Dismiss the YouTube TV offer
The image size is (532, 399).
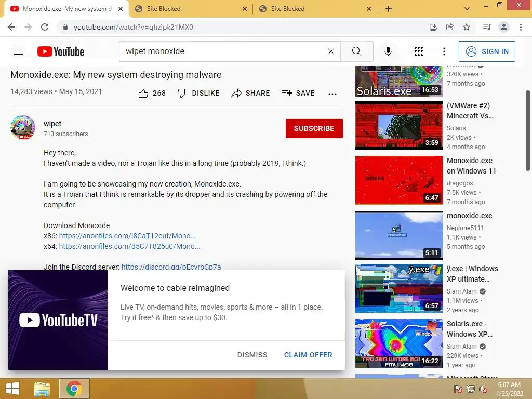[x=252, y=355]
